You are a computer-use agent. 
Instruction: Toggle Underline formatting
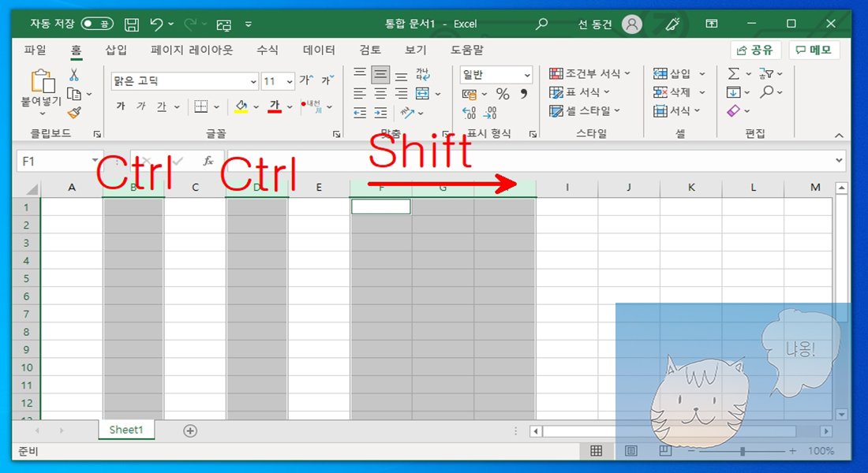[161, 106]
